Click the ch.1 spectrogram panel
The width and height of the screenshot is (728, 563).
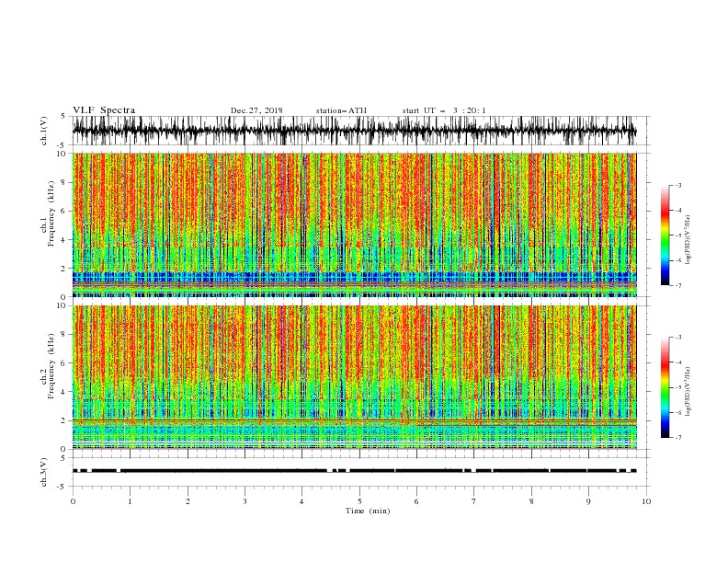click(x=354, y=224)
